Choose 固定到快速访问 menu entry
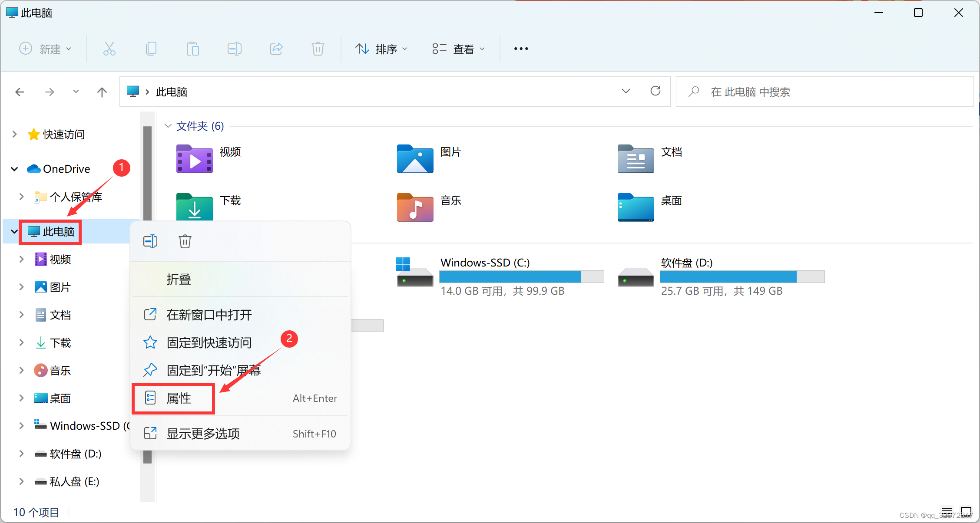The height and width of the screenshot is (523, 980). pos(209,342)
